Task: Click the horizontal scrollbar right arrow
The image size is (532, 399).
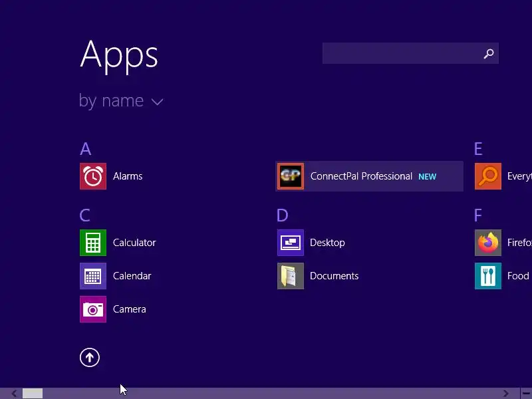Action: coord(506,394)
